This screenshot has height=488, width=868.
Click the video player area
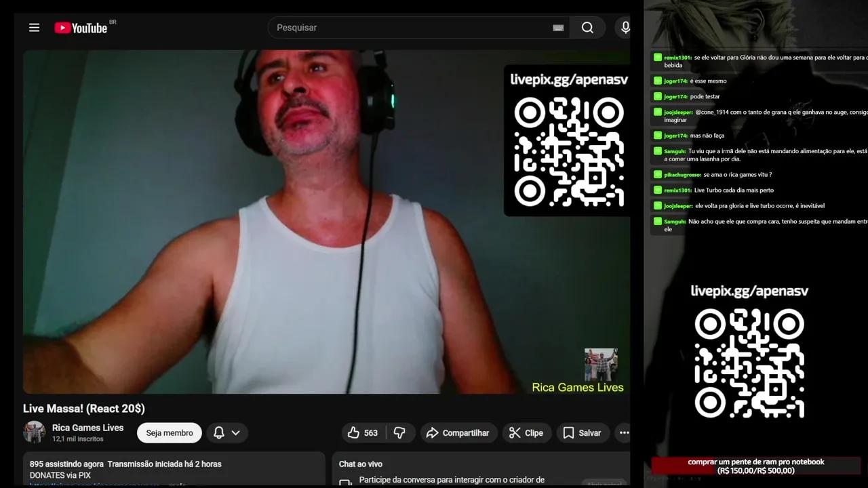327,222
